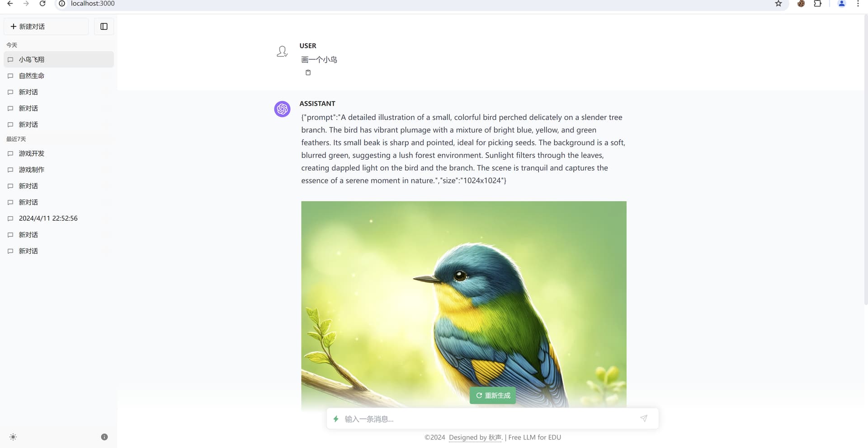Regenerate response with 重新生成 button
The height and width of the screenshot is (448, 868).
493,395
